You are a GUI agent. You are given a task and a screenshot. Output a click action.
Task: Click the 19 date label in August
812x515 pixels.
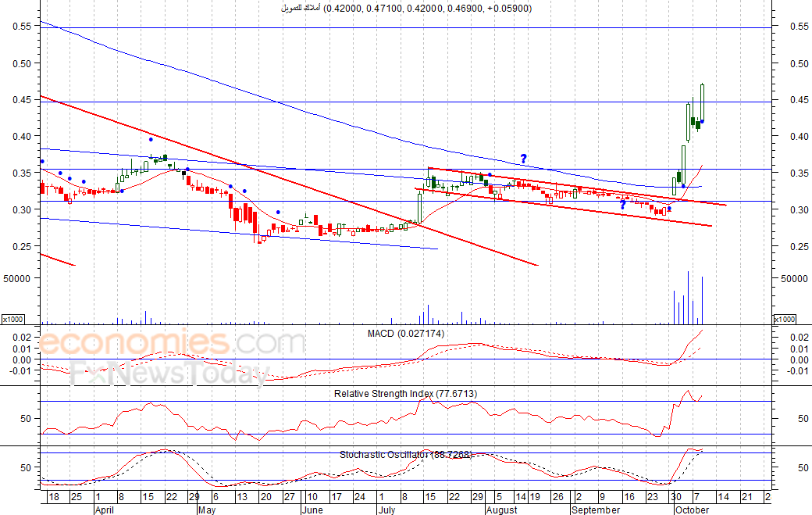(x=534, y=497)
